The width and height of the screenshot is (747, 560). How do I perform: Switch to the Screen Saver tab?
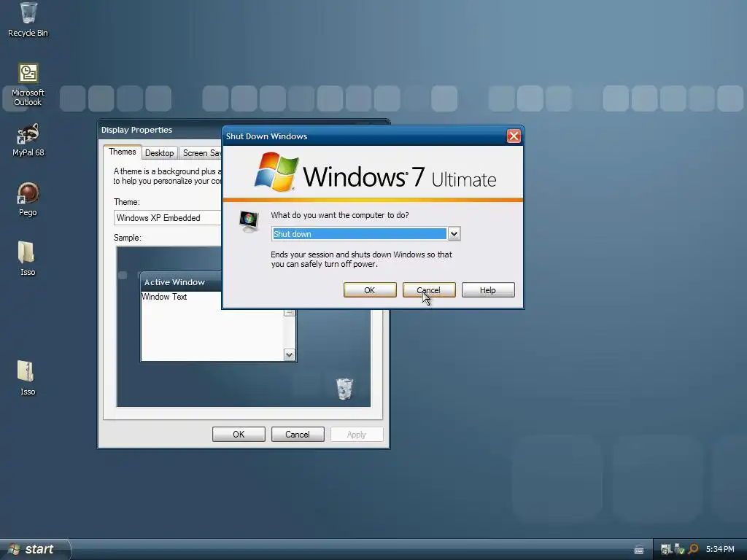coord(201,153)
